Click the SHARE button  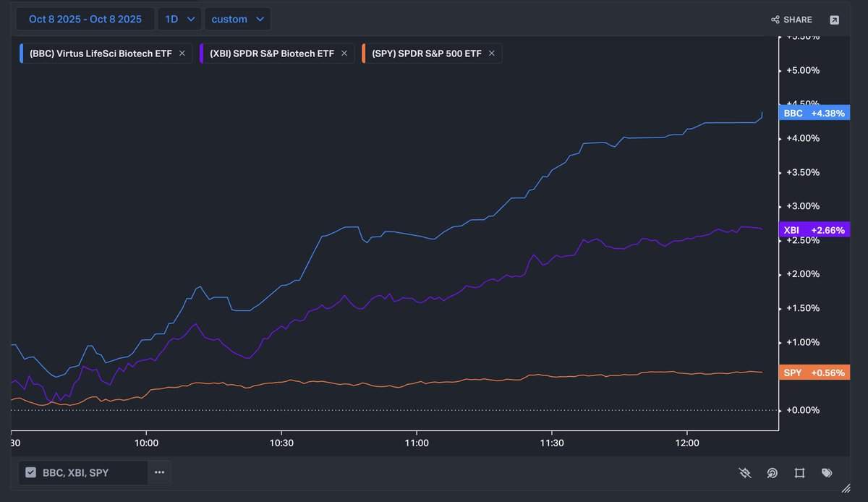click(x=791, y=20)
